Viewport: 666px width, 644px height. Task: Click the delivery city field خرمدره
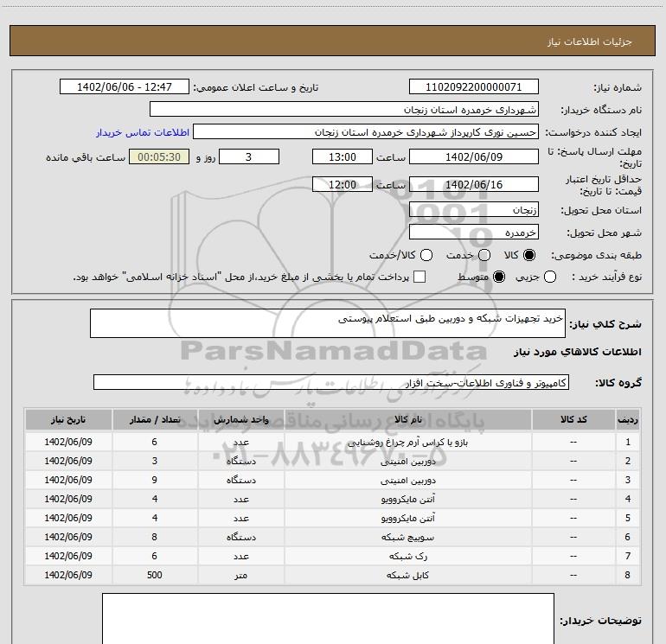click(x=474, y=233)
